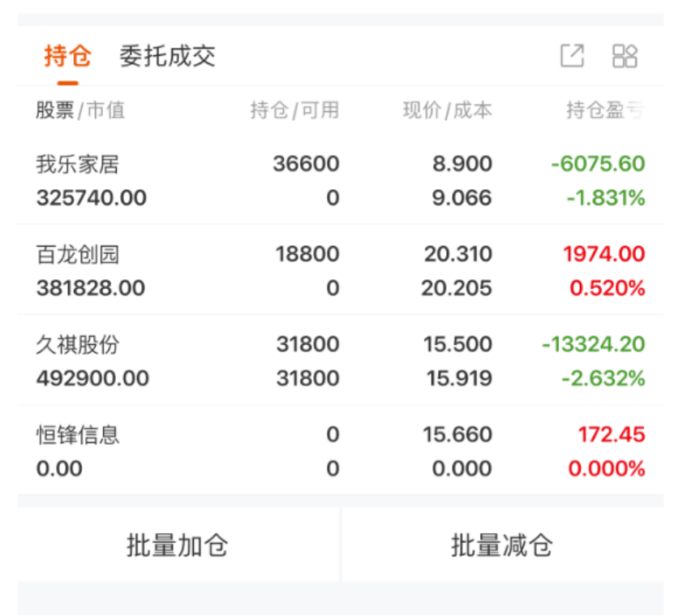The height and width of the screenshot is (616, 674).
Task: Tap the 18800 position quantity
Action: [x=307, y=254]
